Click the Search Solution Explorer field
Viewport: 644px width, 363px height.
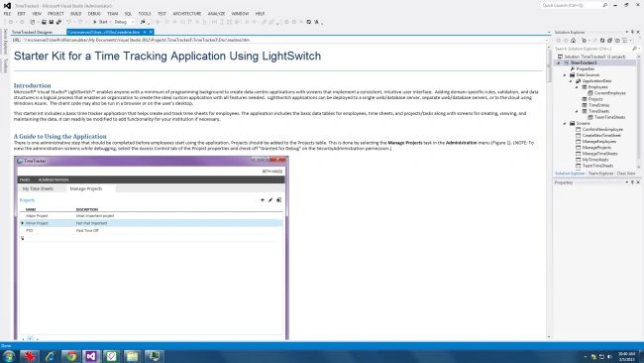[592, 49]
